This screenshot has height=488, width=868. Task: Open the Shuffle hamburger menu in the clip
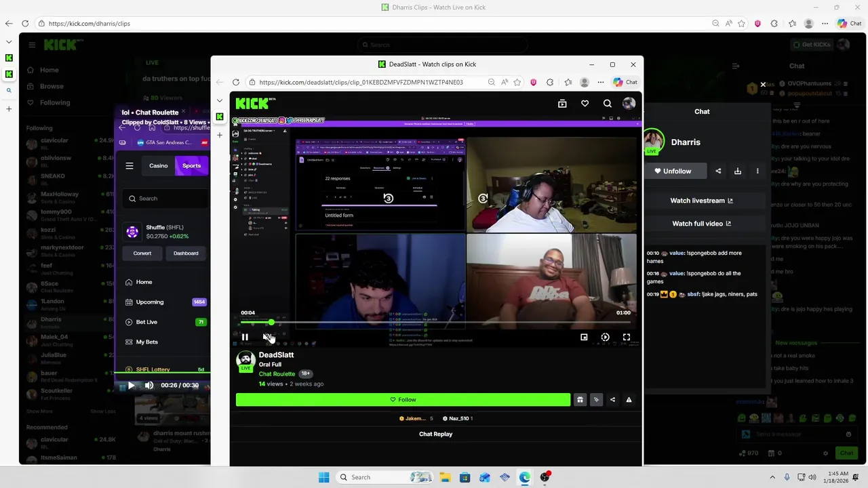[130, 165]
